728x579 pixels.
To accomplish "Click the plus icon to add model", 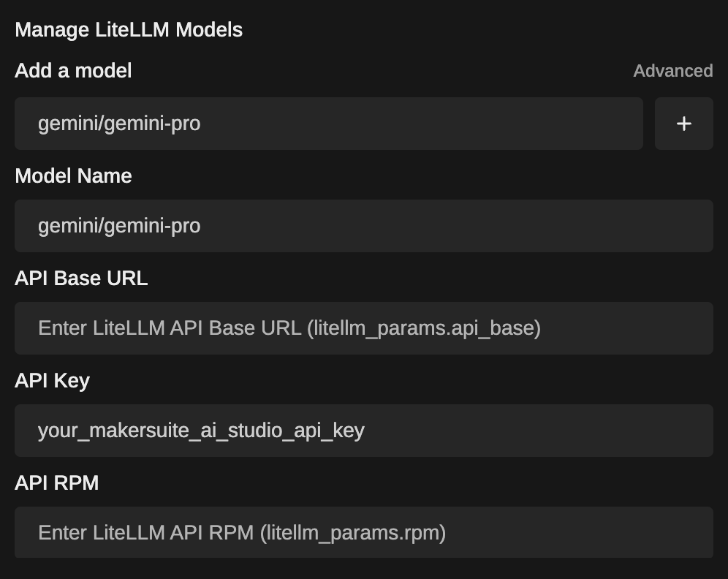I will [x=683, y=124].
